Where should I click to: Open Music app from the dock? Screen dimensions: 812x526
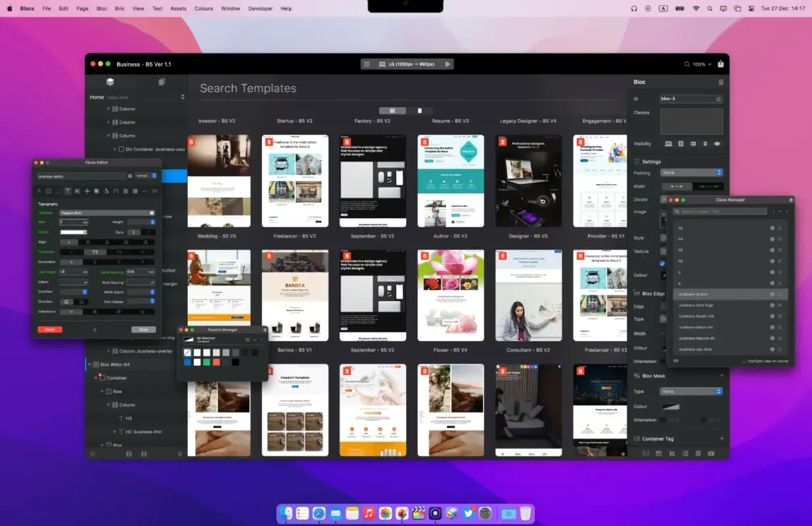point(369,514)
